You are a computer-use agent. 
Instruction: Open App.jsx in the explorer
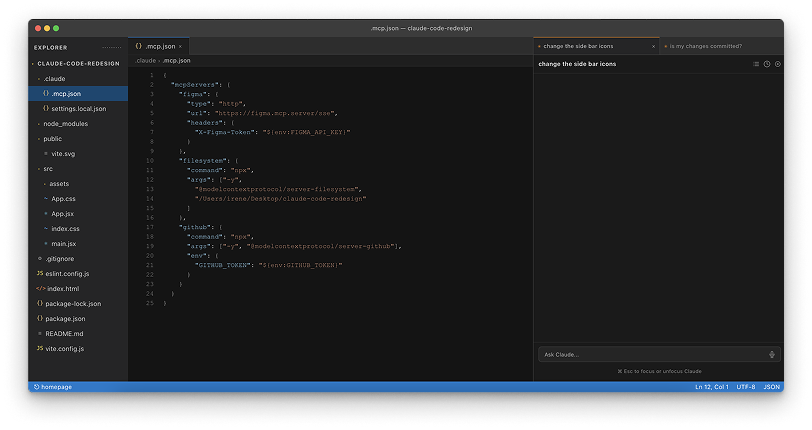click(x=78, y=214)
